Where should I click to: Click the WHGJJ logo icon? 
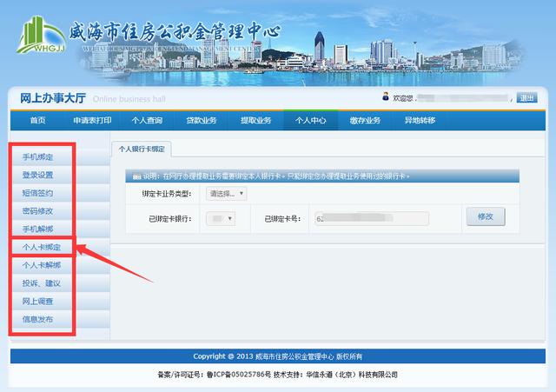coord(41,35)
